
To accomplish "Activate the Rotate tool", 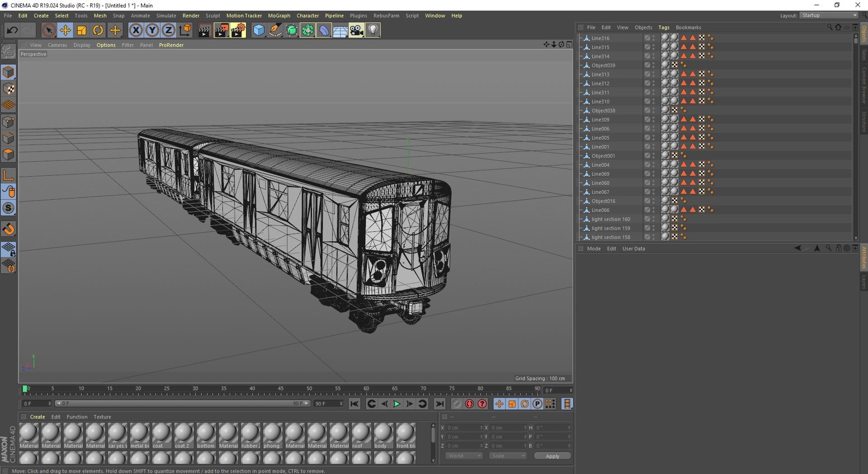I will (x=98, y=30).
